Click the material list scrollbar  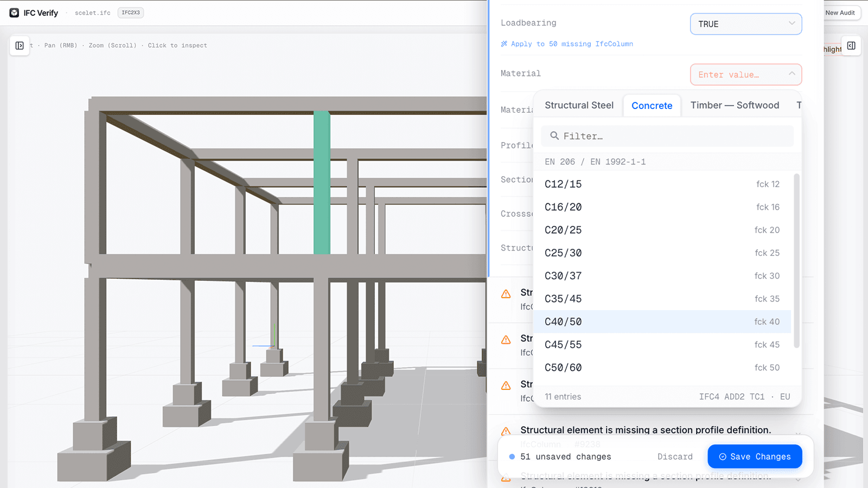pyautogui.click(x=796, y=261)
